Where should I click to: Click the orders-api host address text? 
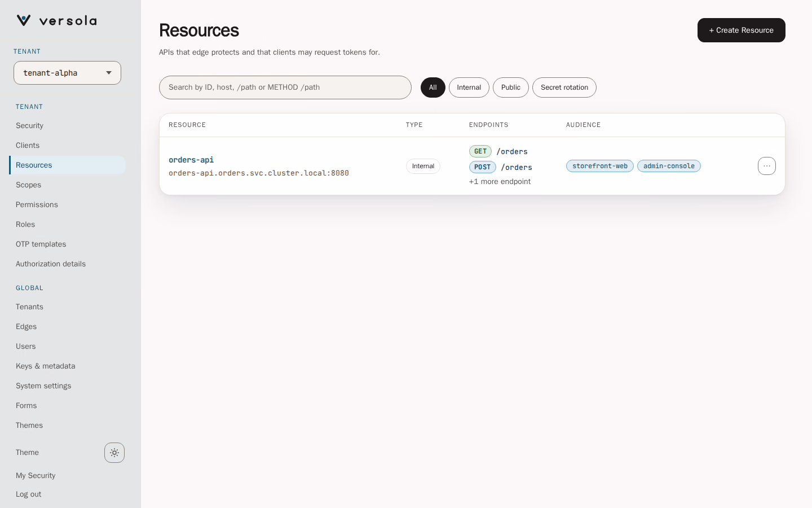point(259,173)
